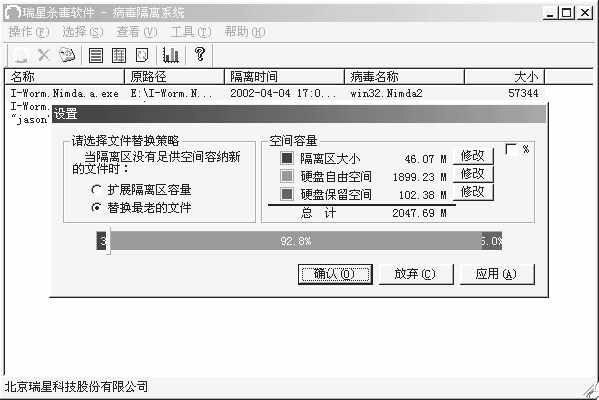The image size is (599, 400).
Task: Sort by the 大小 column header
Action: (504, 77)
